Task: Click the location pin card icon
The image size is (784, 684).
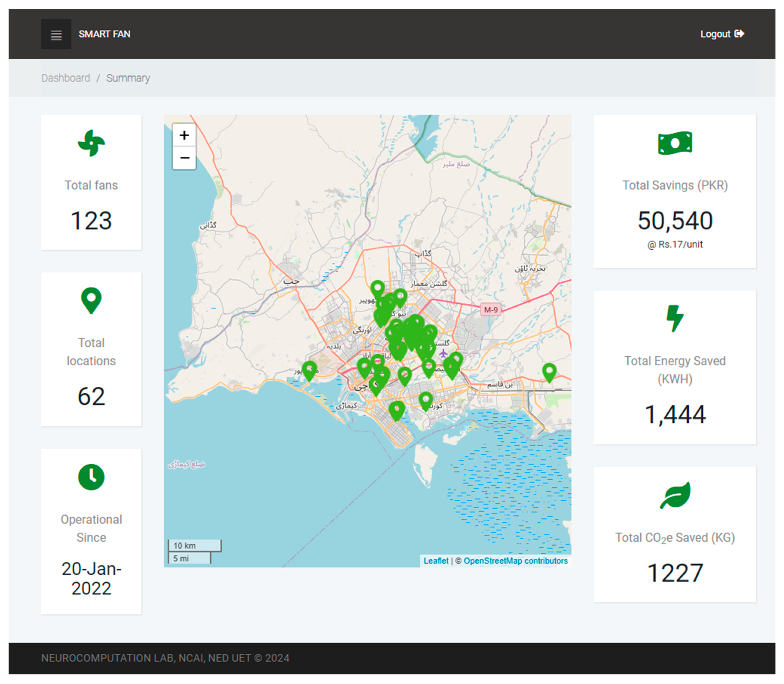Action: pyautogui.click(x=91, y=300)
